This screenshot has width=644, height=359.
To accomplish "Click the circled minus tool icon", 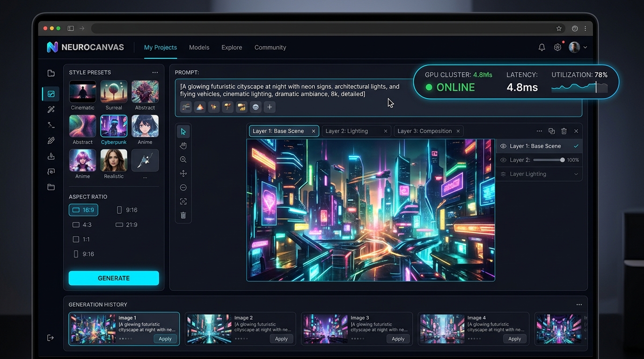I will (x=183, y=187).
